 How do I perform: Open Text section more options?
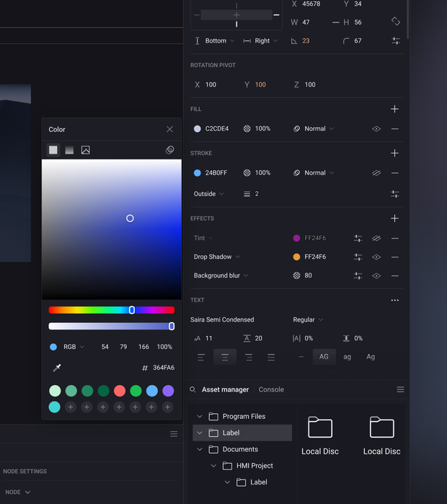[x=395, y=300]
